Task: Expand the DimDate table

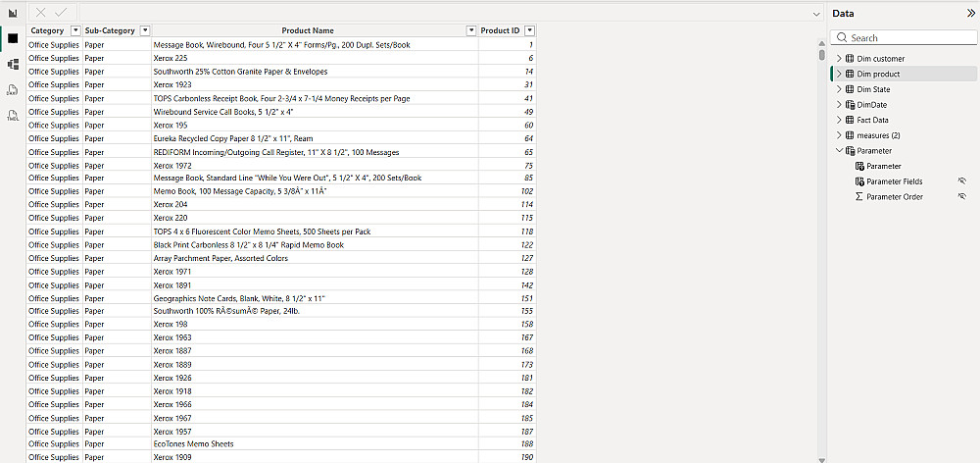Action: [x=840, y=105]
